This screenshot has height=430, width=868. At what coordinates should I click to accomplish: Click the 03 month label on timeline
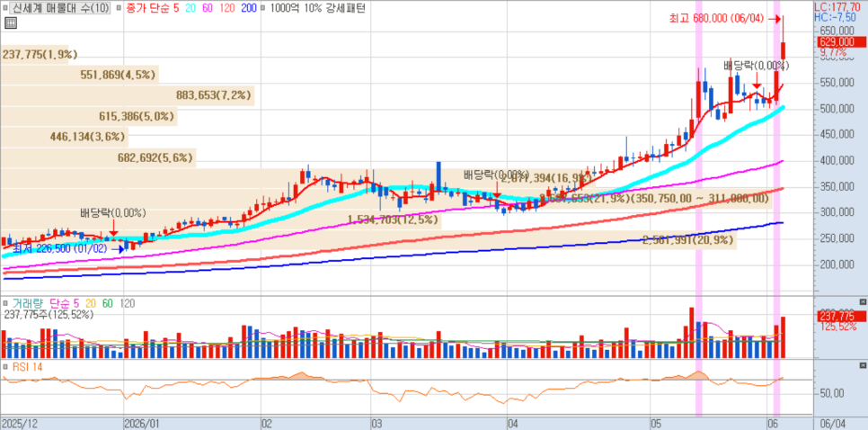click(x=377, y=424)
